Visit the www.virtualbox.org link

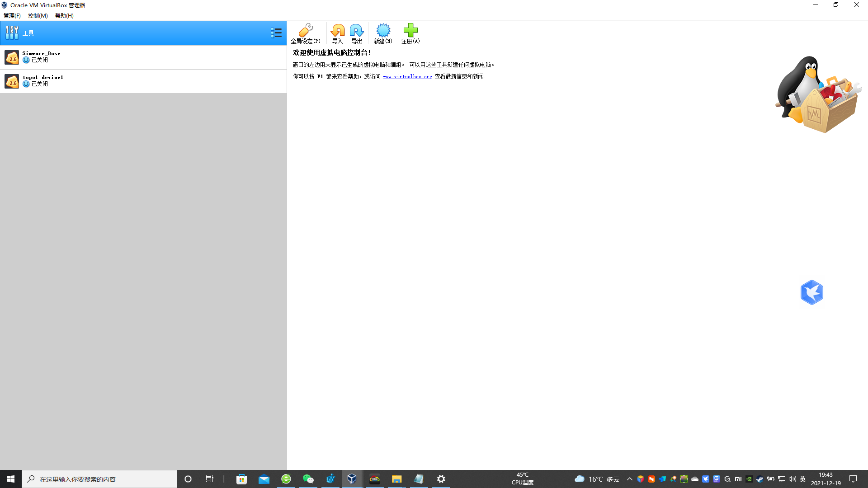(407, 76)
